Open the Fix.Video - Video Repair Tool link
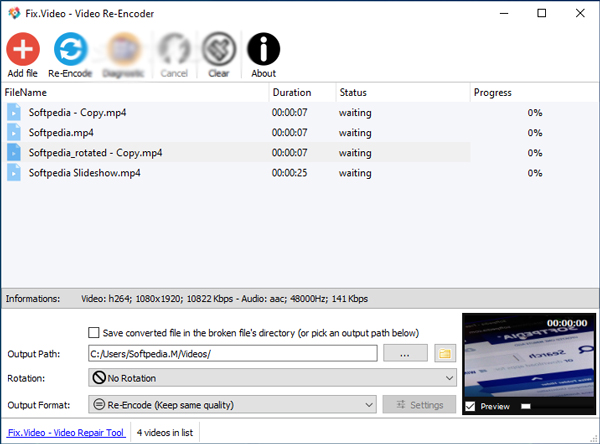600x444 pixels. pos(64,433)
